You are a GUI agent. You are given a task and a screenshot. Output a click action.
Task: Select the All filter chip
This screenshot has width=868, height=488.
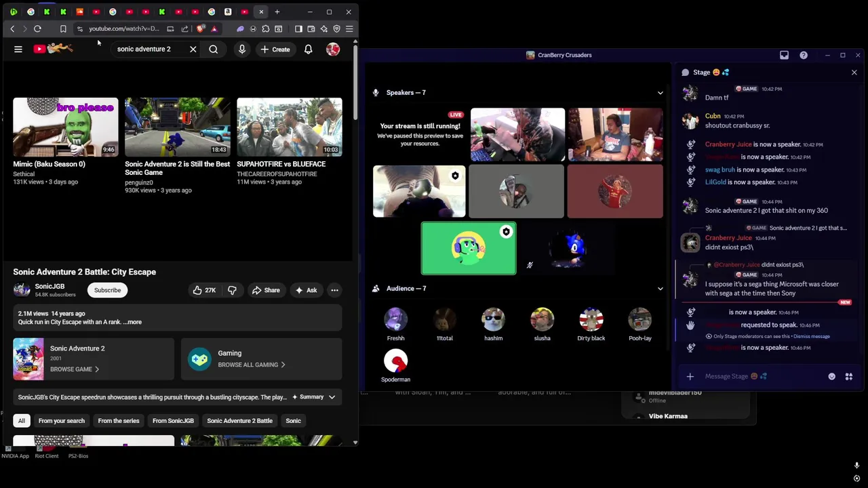pyautogui.click(x=22, y=421)
